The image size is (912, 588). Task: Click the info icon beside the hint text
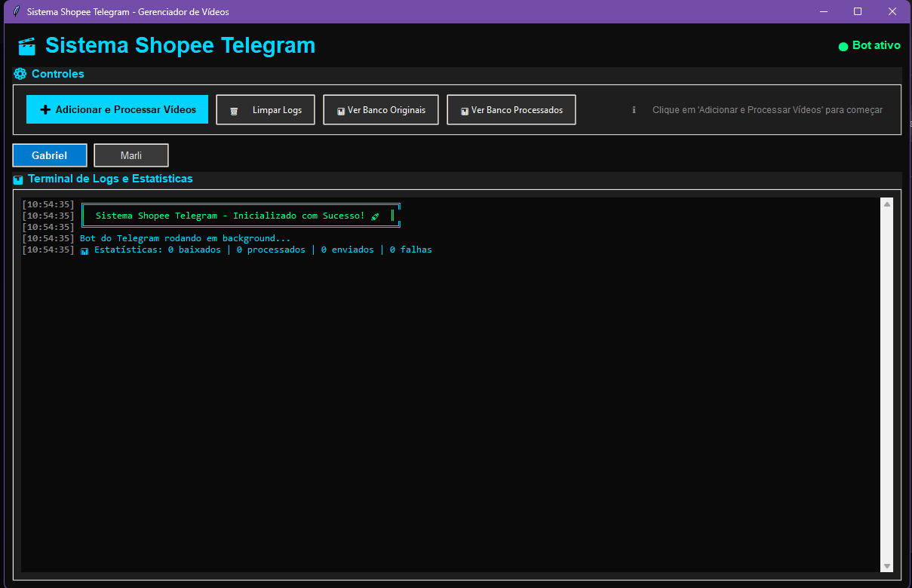coord(634,110)
